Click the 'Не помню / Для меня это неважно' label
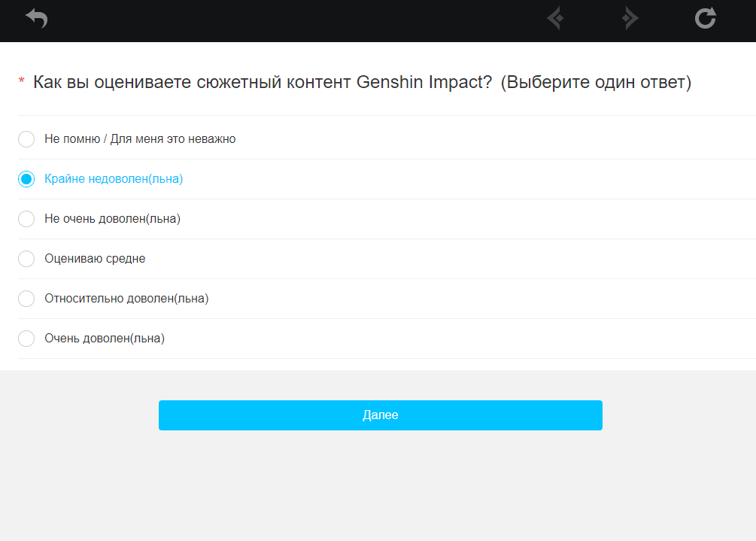Image resolution: width=756 pixels, height=541 pixels. [x=140, y=139]
